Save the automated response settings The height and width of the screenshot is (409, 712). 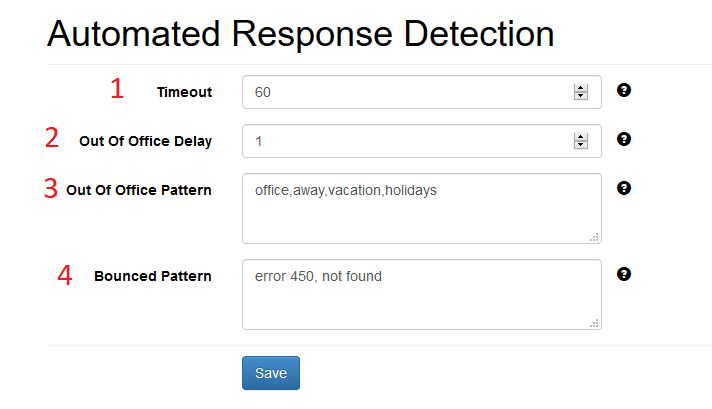tap(271, 373)
